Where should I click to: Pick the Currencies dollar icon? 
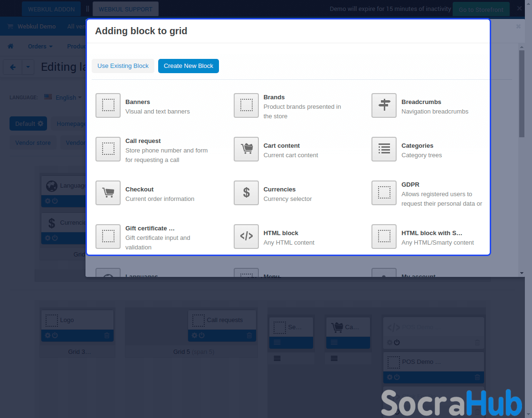[247, 193]
